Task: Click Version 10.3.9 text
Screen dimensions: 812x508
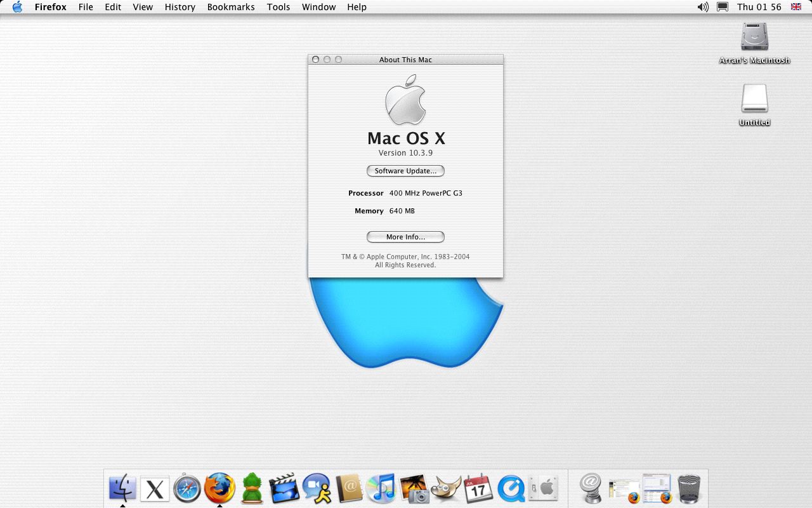Action: click(405, 153)
